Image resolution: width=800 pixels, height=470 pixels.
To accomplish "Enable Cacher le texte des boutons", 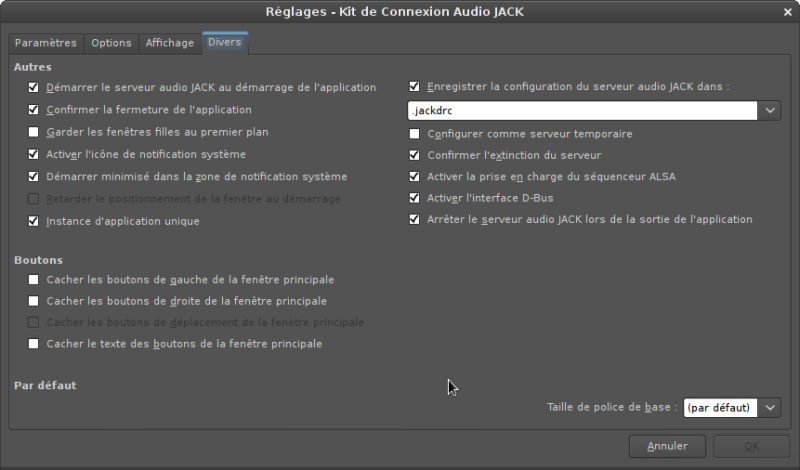I will click(33, 344).
